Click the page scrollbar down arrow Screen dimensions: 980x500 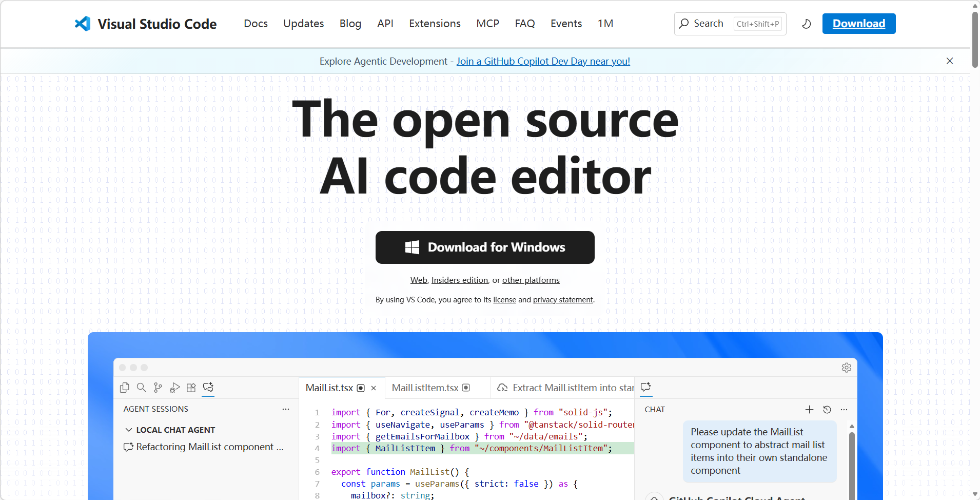(975, 494)
